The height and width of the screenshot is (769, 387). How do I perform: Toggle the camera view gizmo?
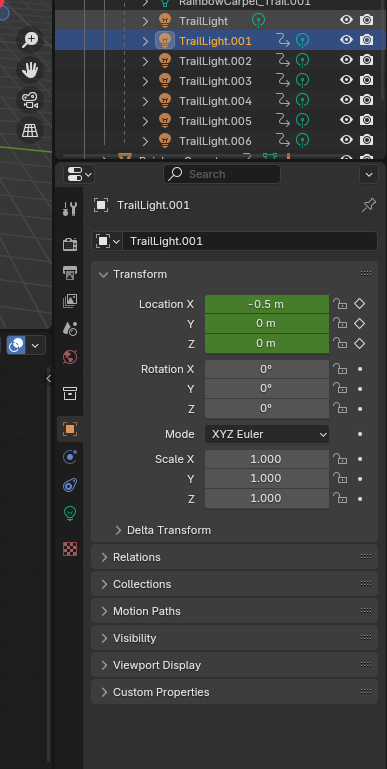30,101
